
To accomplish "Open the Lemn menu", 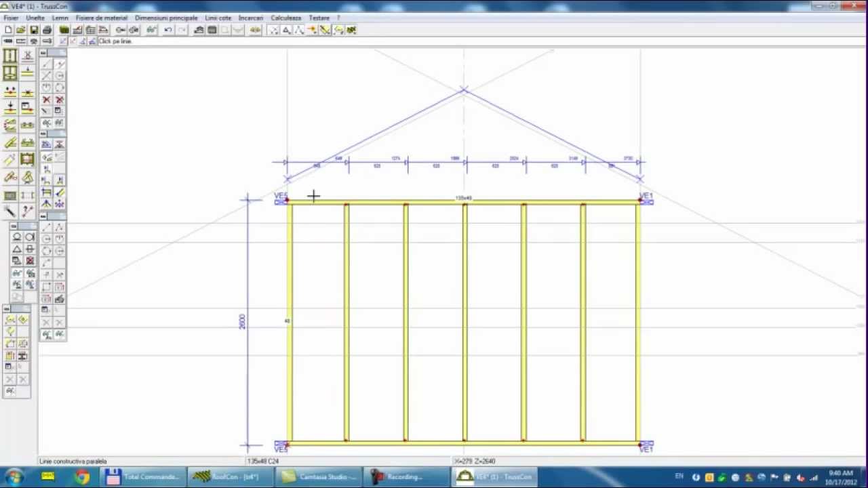I will (x=60, y=18).
